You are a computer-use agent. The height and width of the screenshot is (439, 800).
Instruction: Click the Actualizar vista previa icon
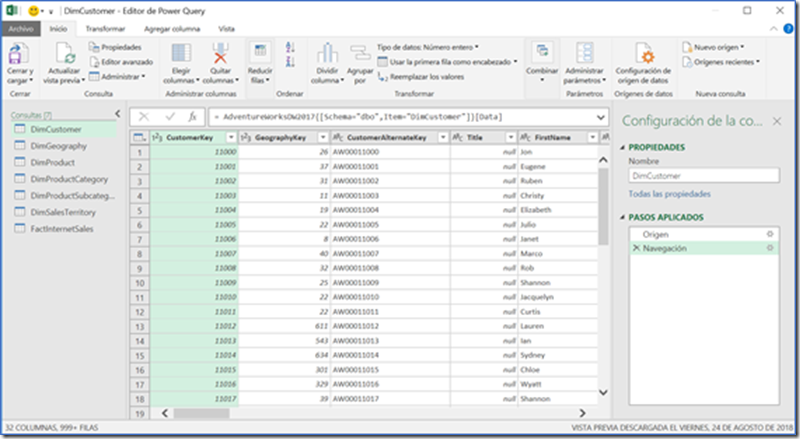[63, 52]
